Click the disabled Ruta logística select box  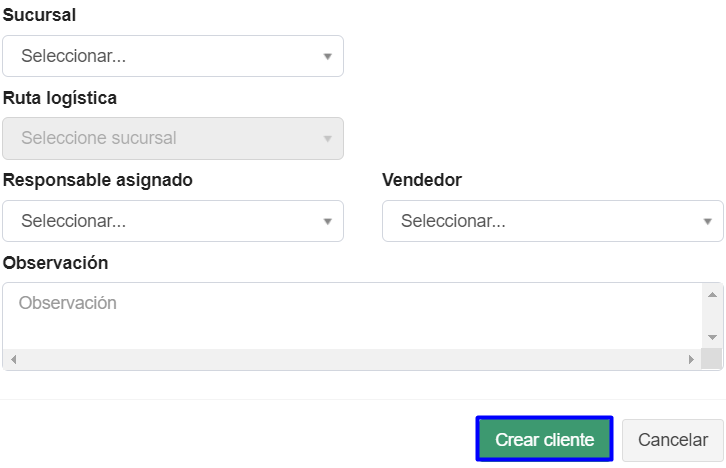[172, 138]
